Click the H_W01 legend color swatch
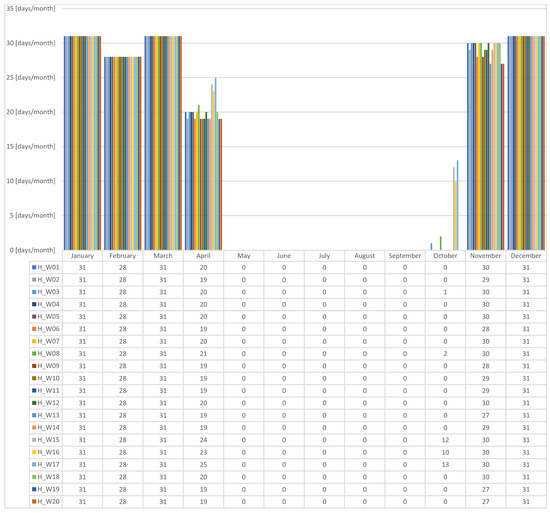Image resolution: width=550 pixels, height=513 pixels. click(34, 268)
